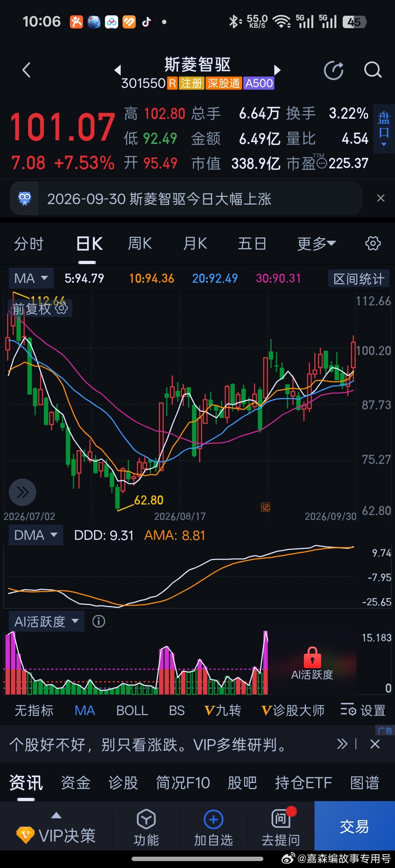395x868 pixels.
Task: Tap the battery indicator
Action: click(x=354, y=22)
